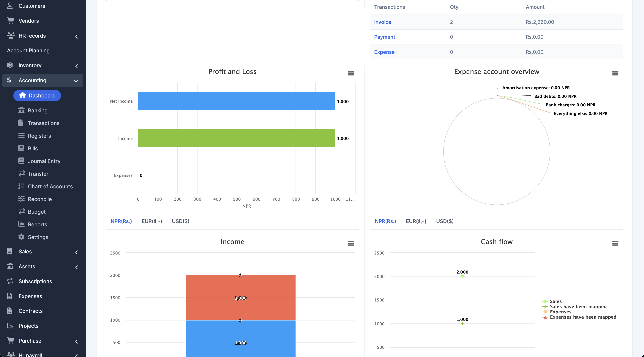644x357 pixels.
Task: Switch Profit and Loss to USD($) tab
Action: pyautogui.click(x=181, y=221)
